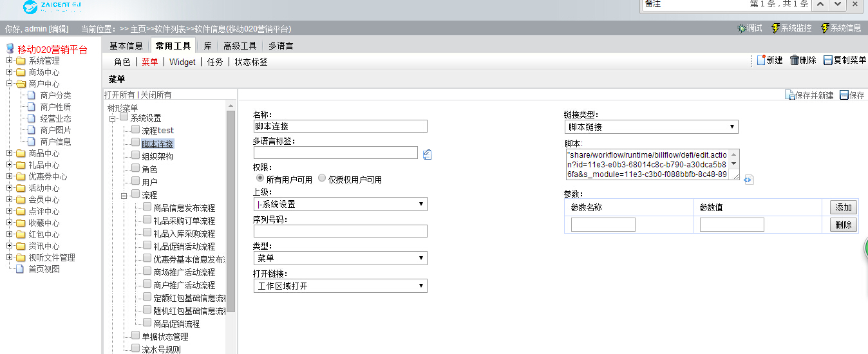Viewport: 868px width, 354px height.
Task: Collapse the 商户中心 tree node
Action: click(10, 84)
